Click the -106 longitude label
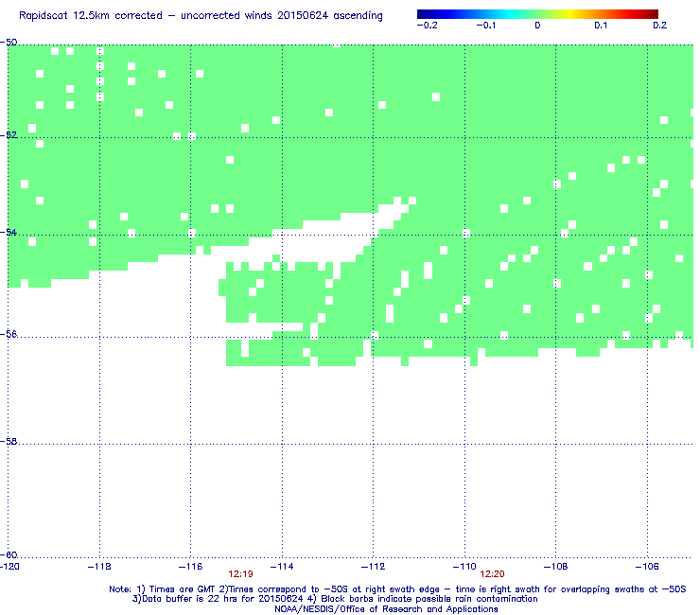The image size is (700, 615). point(647,567)
